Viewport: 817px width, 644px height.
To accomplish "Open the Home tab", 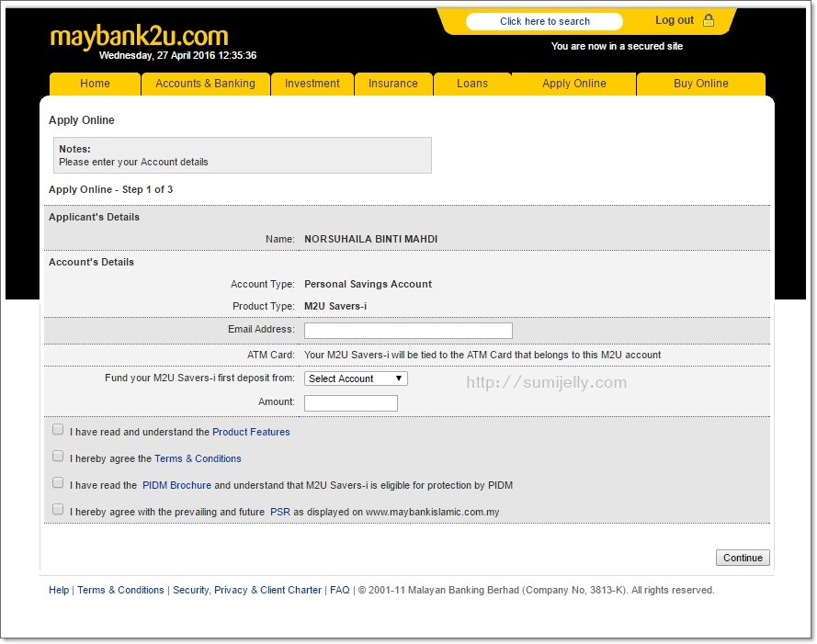I will [95, 84].
